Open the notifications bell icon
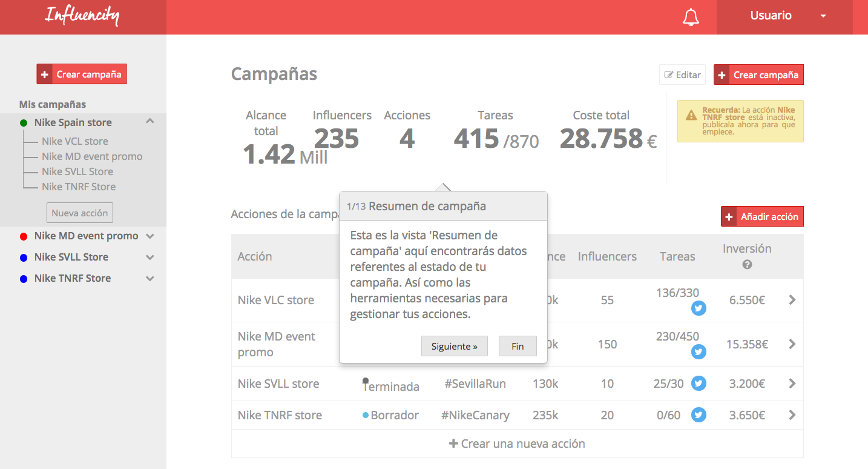Viewport: 868px width, 469px height. 691,18
